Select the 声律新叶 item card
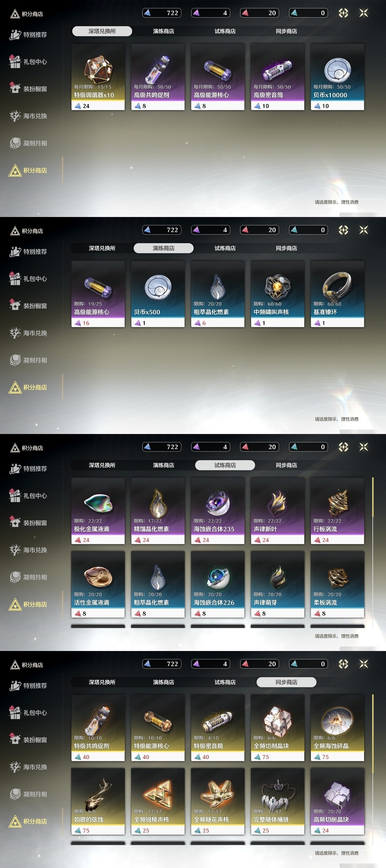Screen dimensions: 386x868 coord(277,511)
